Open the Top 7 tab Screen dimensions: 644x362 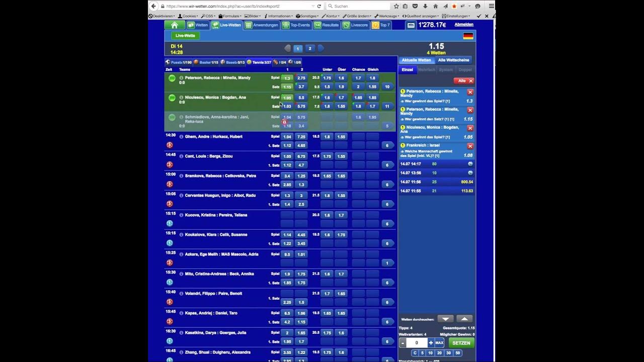click(x=381, y=25)
